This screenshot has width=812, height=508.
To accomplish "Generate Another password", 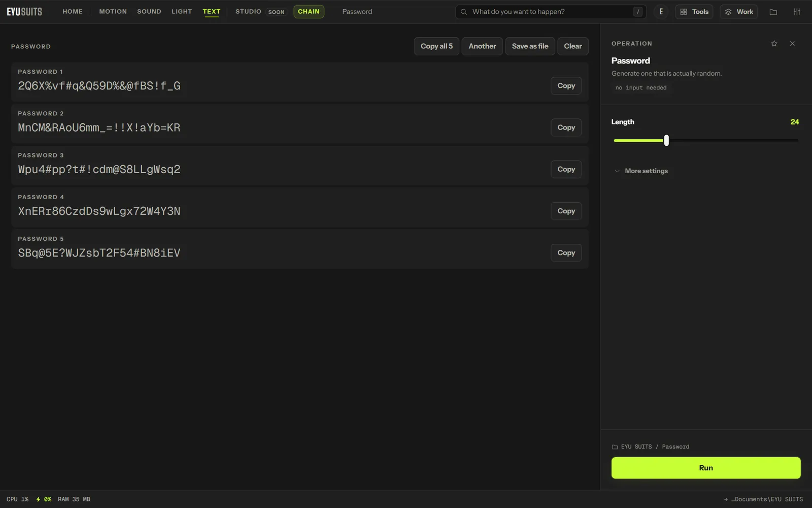I will (x=482, y=46).
